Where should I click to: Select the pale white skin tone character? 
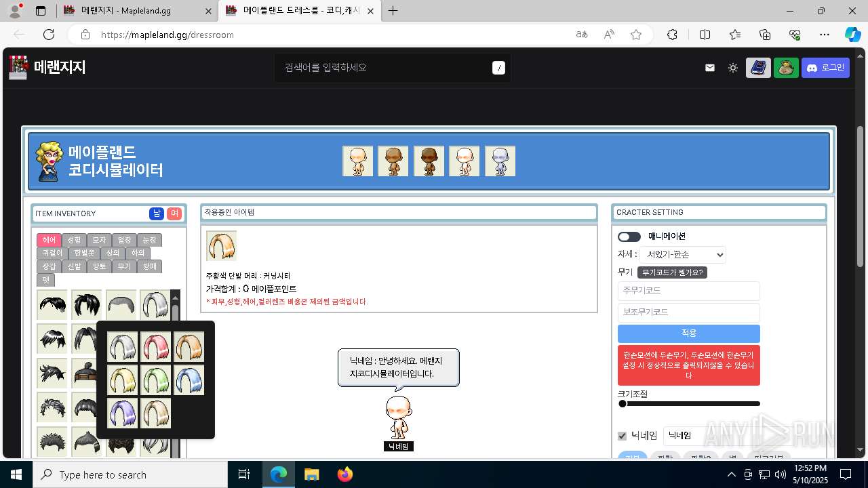click(x=465, y=161)
